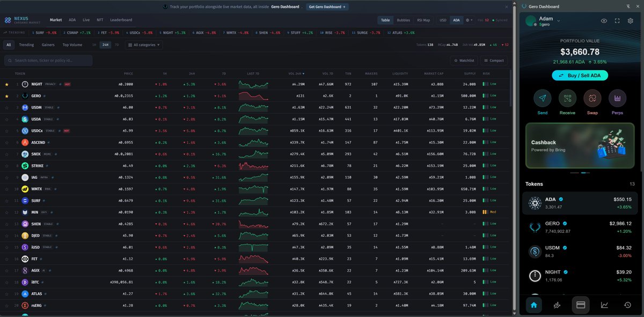Open the NFT nav tab
Image resolution: width=644 pixels, height=317 pixels.
(x=100, y=20)
